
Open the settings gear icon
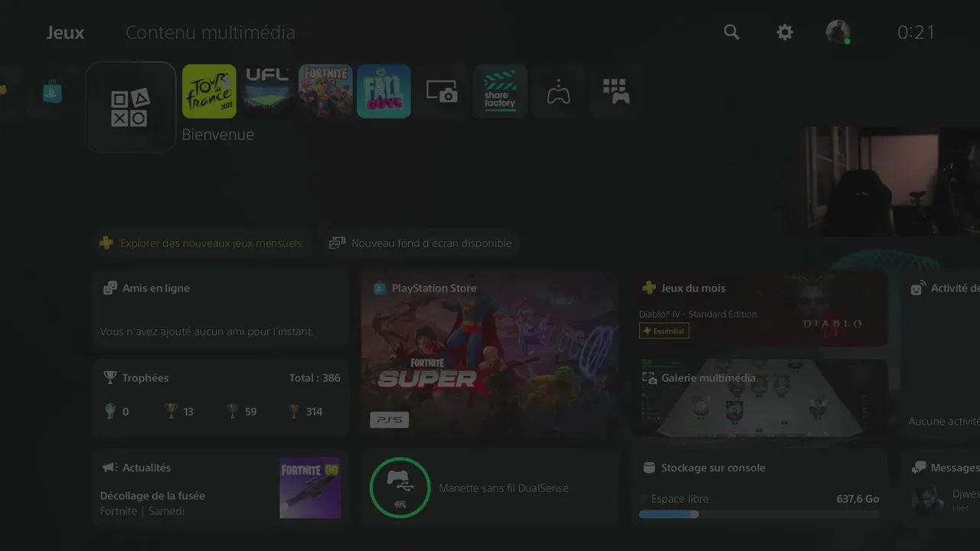785,32
